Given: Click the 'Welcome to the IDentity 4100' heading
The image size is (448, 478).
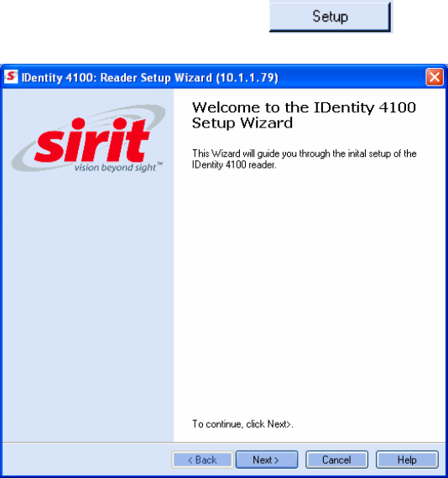Looking at the screenshot, I should coord(304,115).
